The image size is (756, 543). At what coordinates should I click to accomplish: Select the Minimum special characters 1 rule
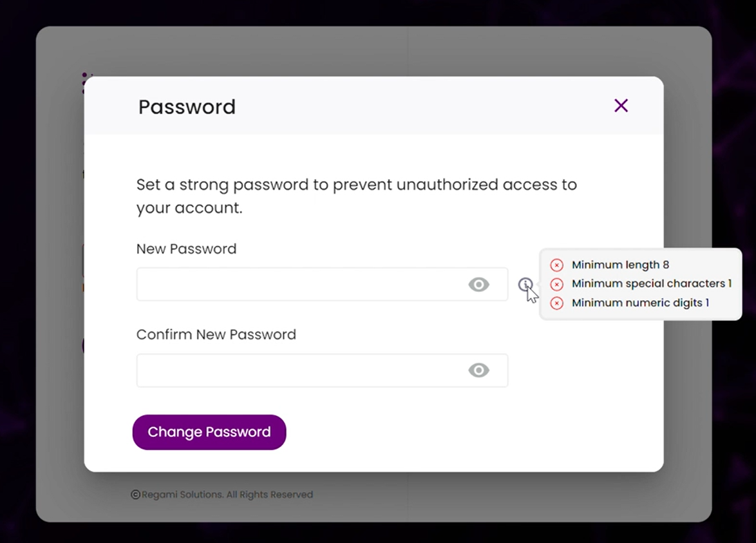(x=652, y=283)
